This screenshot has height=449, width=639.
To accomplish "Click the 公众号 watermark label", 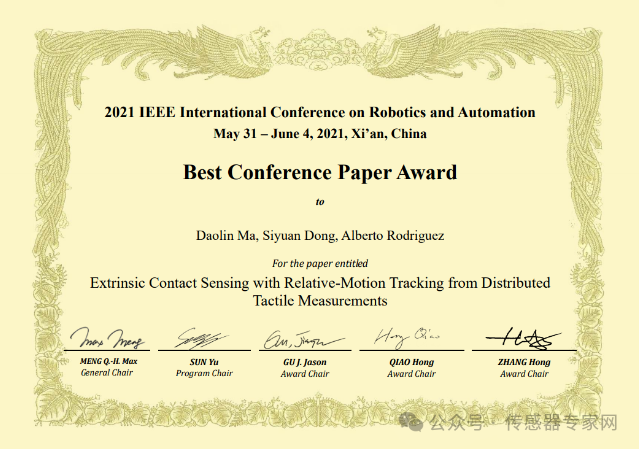I will (456, 423).
